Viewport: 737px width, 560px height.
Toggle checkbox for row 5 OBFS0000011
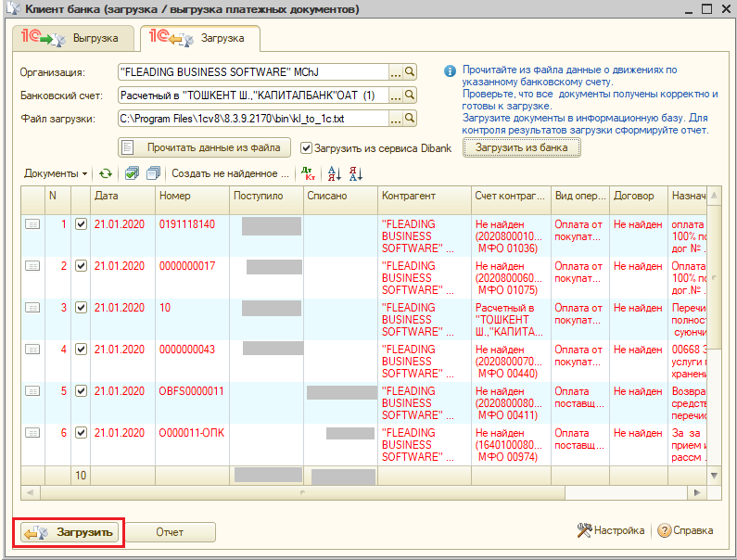coord(81,390)
